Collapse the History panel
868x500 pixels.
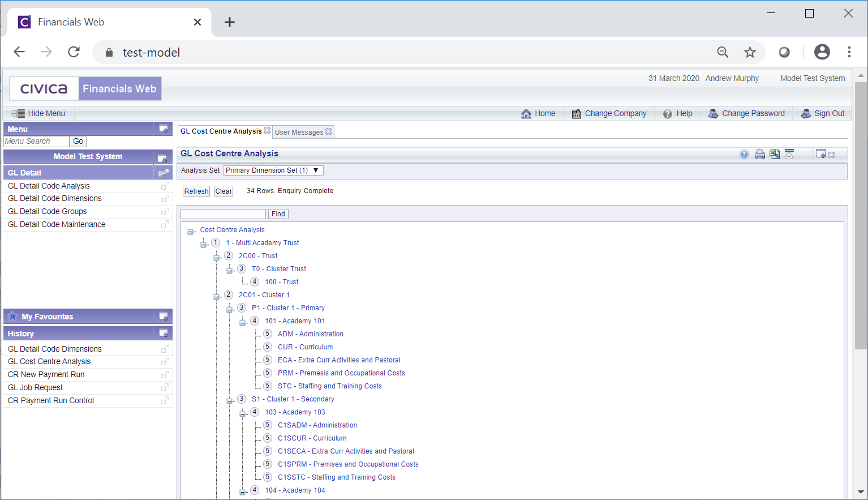[164, 334]
